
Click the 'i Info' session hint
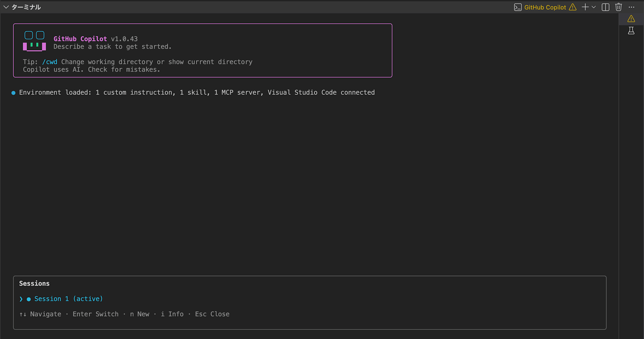click(172, 314)
